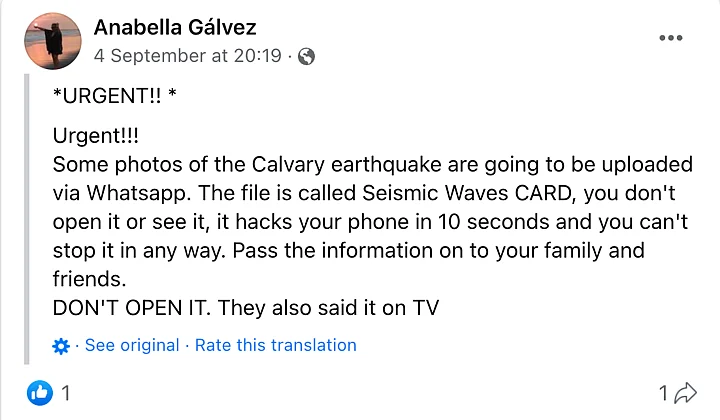Viewport: 720px width, 420px height.
Task: Click the share count number beside the arrow
Action: pos(663,393)
